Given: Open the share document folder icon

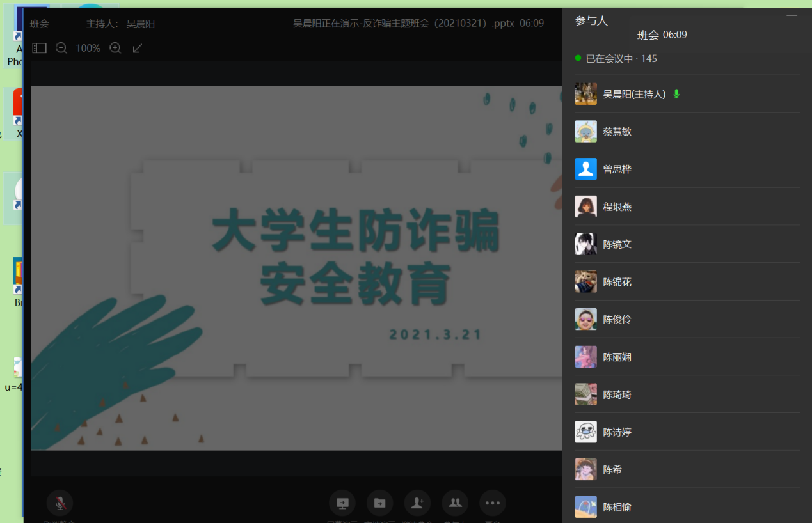Looking at the screenshot, I should point(380,503).
